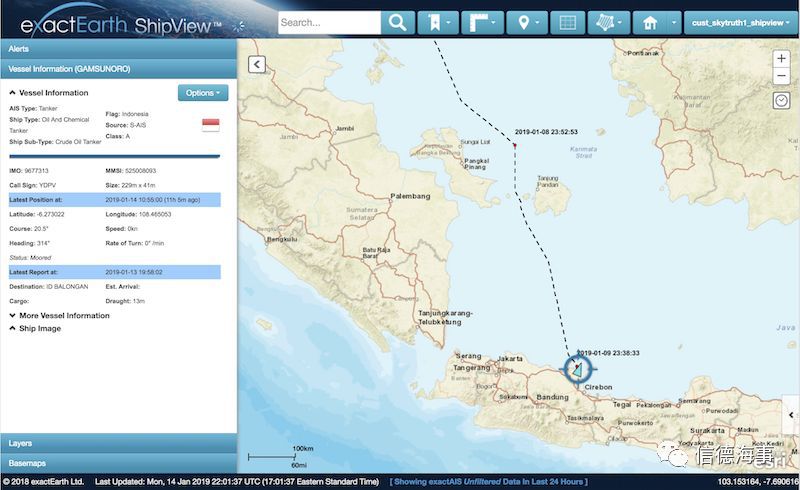This screenshot has height=490, width=800.
Task: Click the Pontianak city label
Action: click(x=643, y=53)
